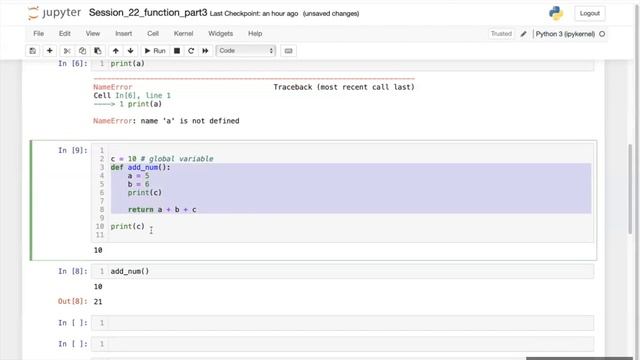
Task: Click the Trusted notebook button
Action: (x=501, y=34)
